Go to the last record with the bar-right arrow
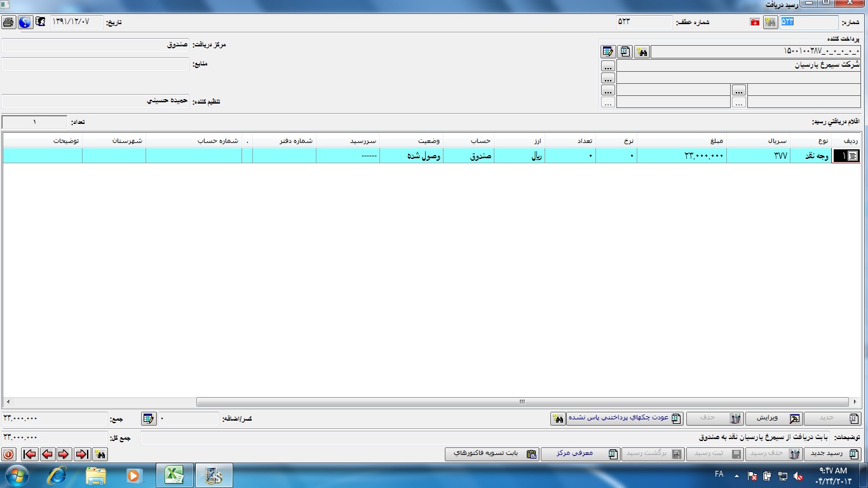Screen dimensions: 868x488 click(x=81, y=454)
